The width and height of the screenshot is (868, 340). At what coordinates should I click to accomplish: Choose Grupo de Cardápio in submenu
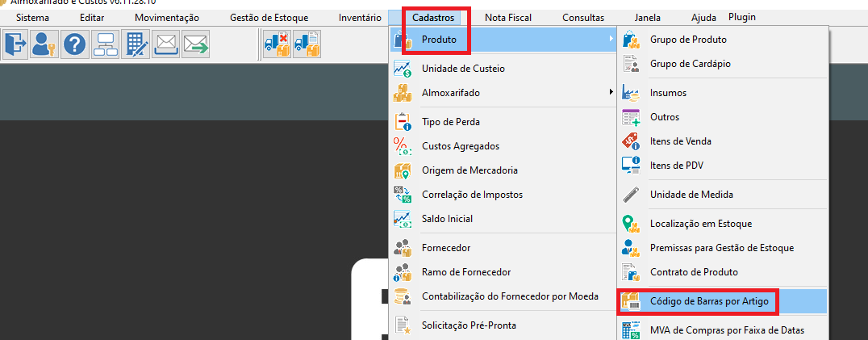coord(723,64)
